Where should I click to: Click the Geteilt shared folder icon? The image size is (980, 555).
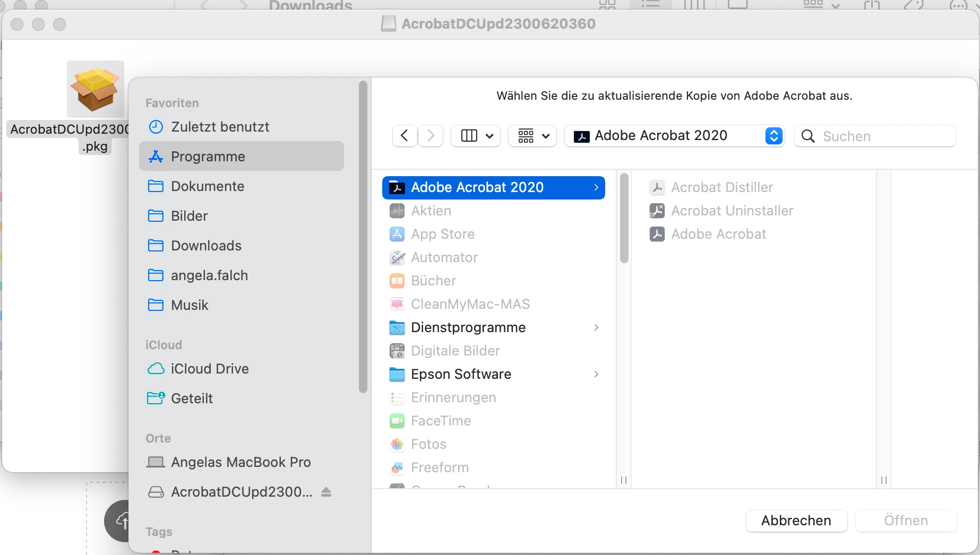tap(156, 398)
